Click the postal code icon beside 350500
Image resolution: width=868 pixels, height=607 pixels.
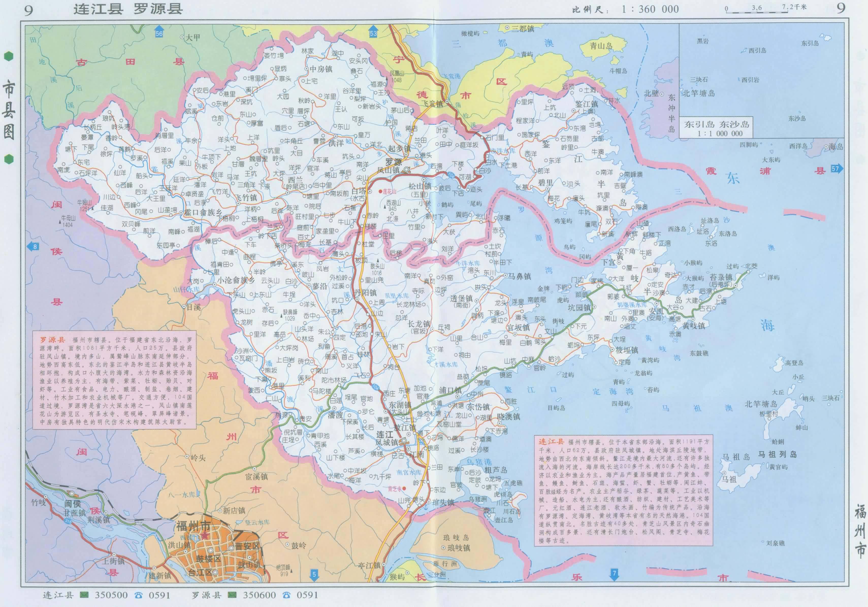[x=84, y=595]
